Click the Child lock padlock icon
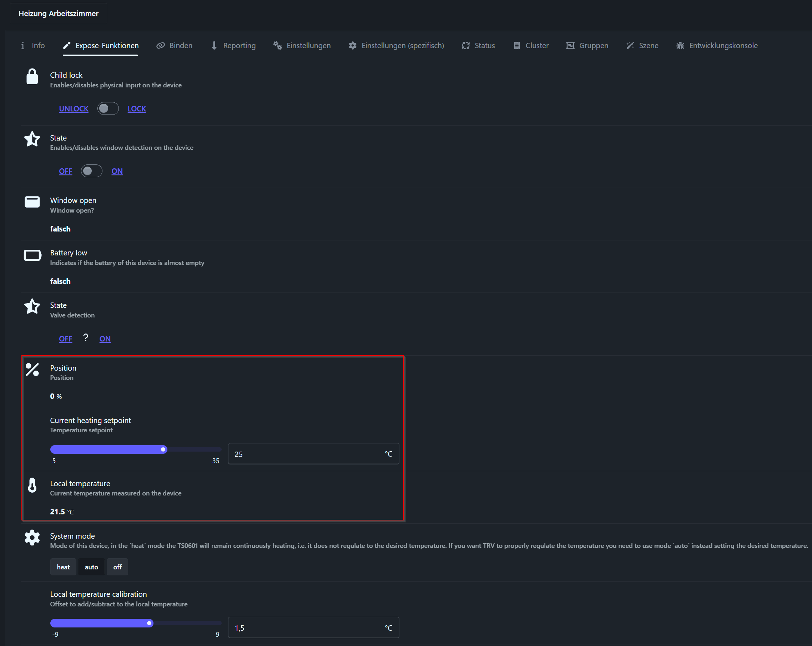This screenshot has height=646, width=812. pos(32,76)
